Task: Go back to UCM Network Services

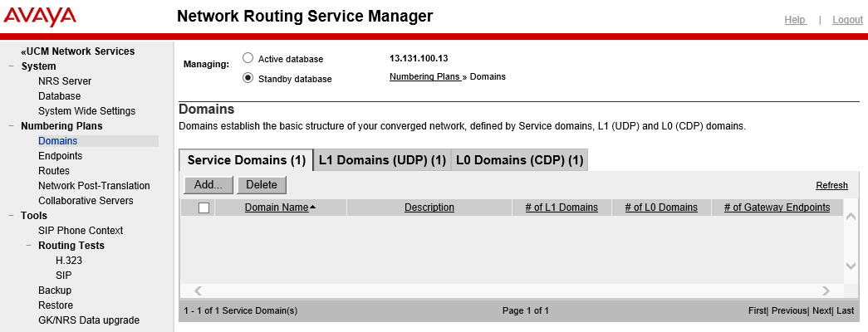Action: (x=77, y=51)
